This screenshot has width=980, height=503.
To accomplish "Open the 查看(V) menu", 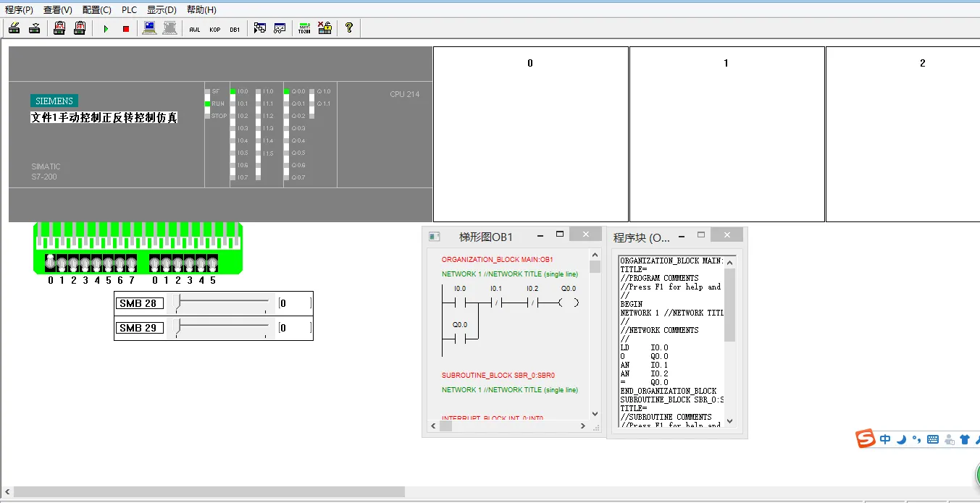I will point(58,9).
